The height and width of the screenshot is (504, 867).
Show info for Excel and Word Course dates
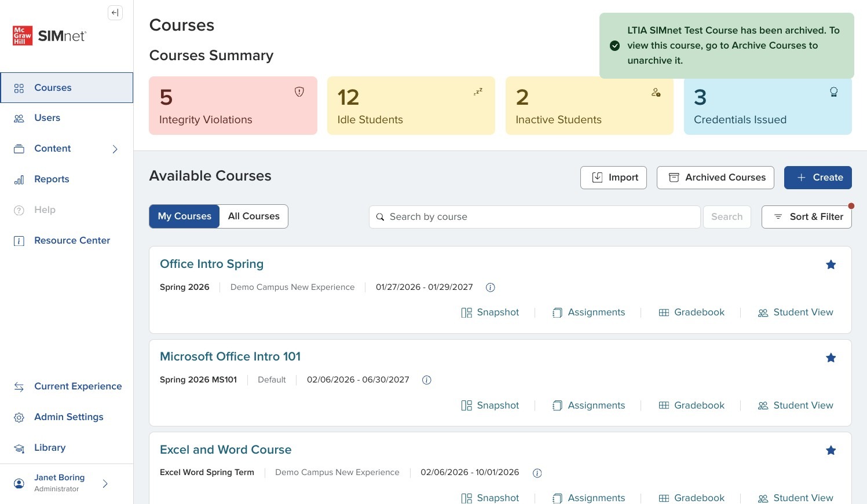click(537, 473)
